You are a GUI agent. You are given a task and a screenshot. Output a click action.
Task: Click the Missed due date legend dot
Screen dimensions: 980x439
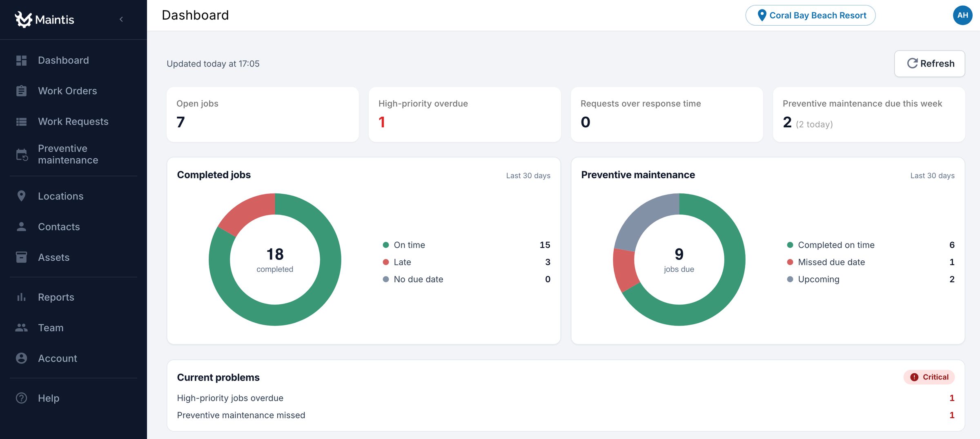790,262
